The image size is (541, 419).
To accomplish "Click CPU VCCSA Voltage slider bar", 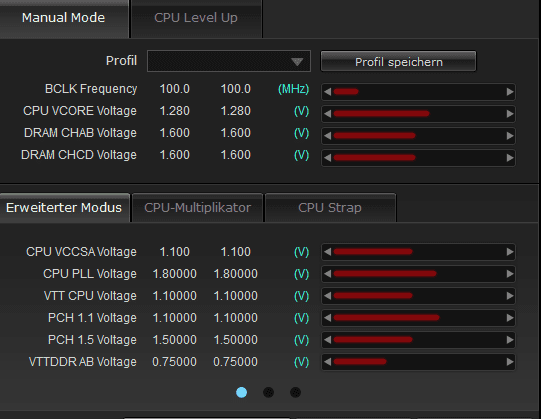I will (x=419, y=252).
